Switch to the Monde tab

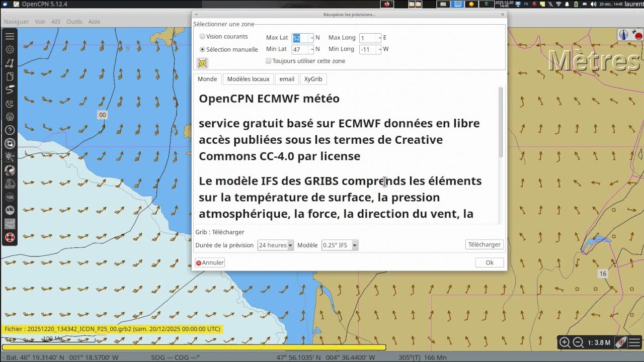point(207,79)
